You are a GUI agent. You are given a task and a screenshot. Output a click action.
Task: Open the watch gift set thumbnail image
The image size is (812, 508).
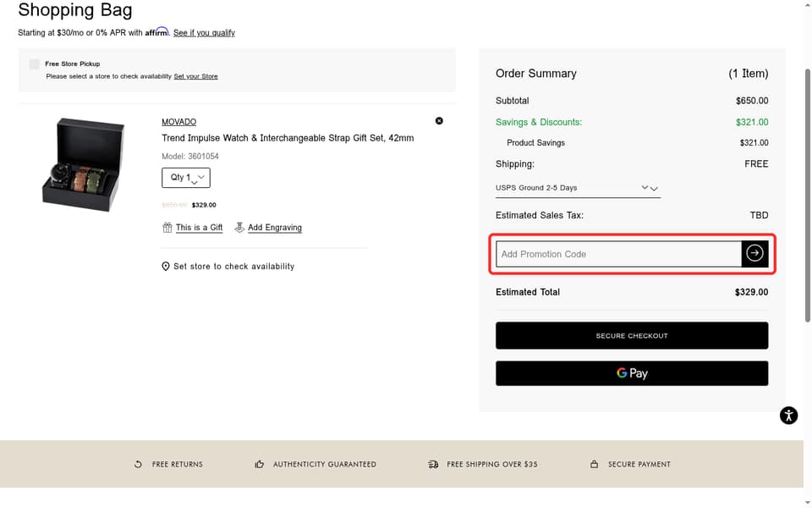click(x=84, y=164)
